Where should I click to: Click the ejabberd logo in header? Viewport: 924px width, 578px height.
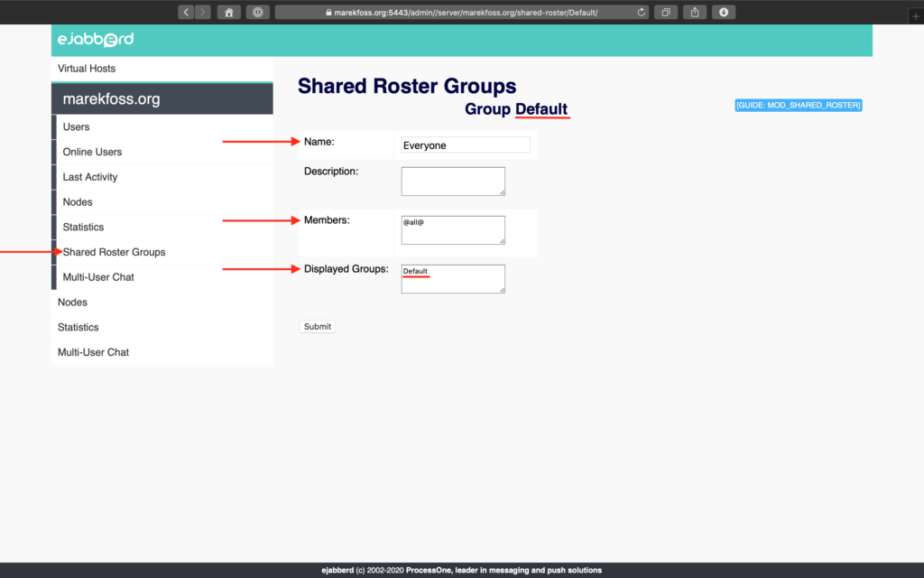point(96,40)
